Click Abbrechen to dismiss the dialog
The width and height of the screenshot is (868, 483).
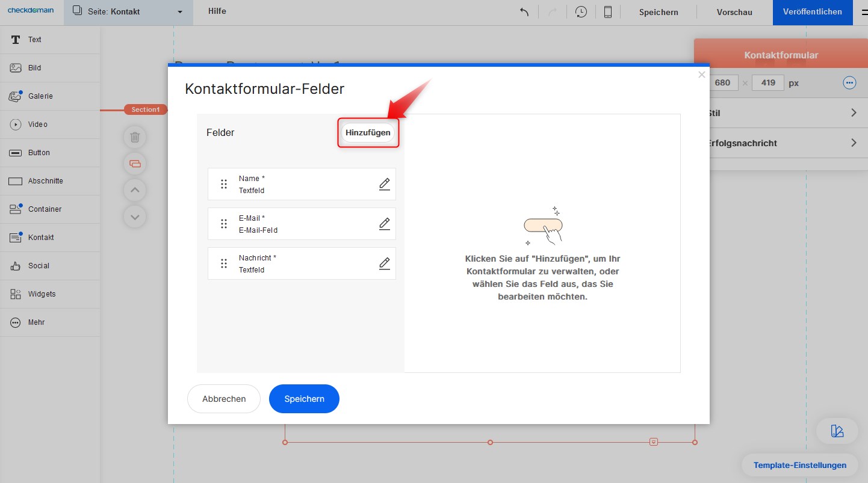click(223, 399)
